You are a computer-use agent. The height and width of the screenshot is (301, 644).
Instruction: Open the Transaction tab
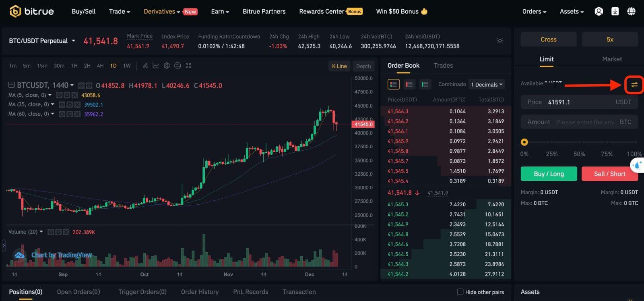pyautogui.click(x=299, y=292)
